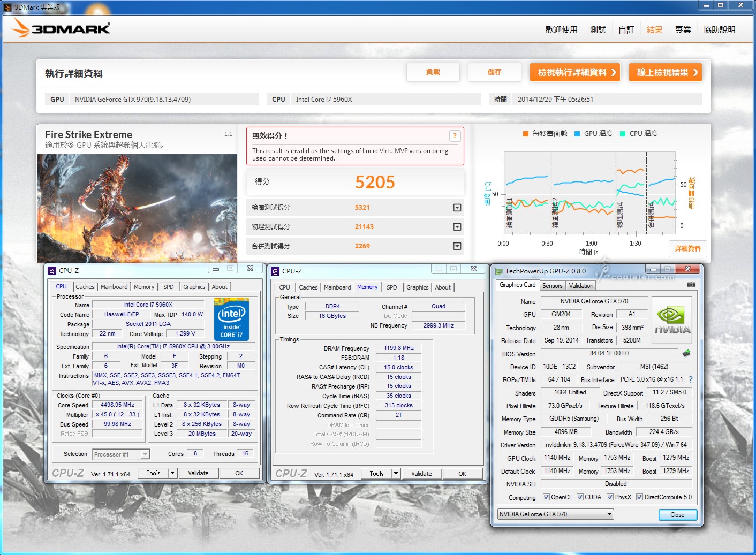Switch to CPU tab in the CPU-Z Memory window

[x=284, y=287]
